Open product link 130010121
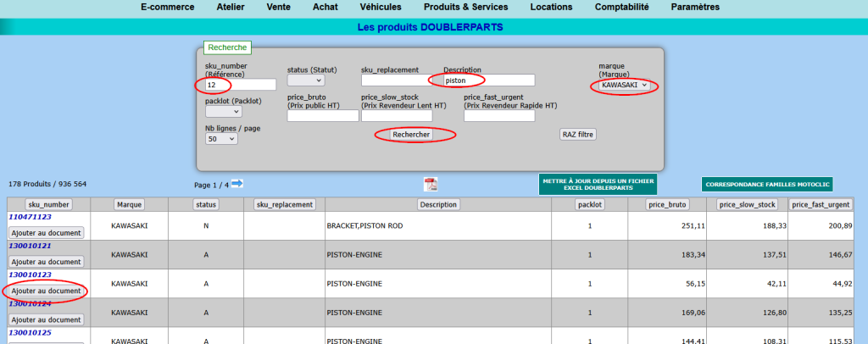 pyautogui.click(x=30, y=246)
